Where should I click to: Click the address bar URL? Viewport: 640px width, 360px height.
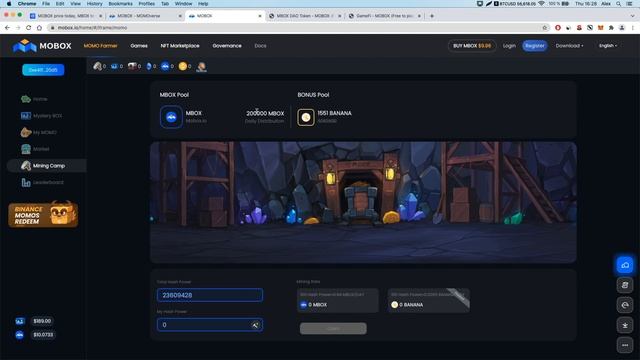coord(92,28)
